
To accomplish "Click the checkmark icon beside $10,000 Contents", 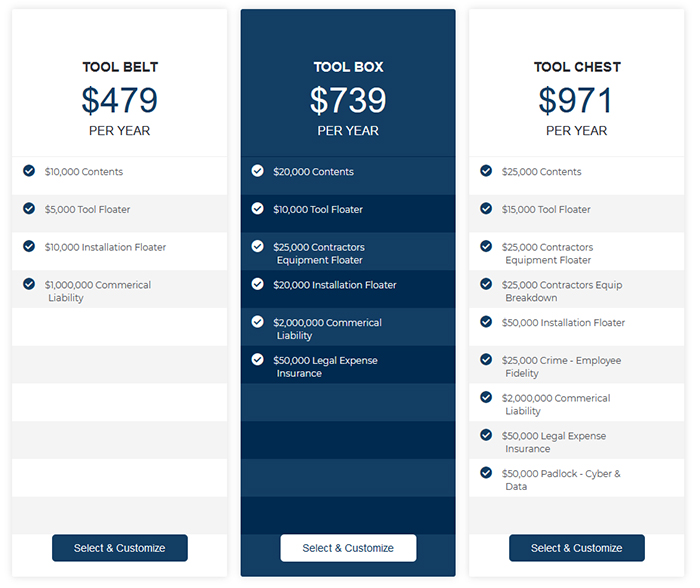I will click(29, 171).
